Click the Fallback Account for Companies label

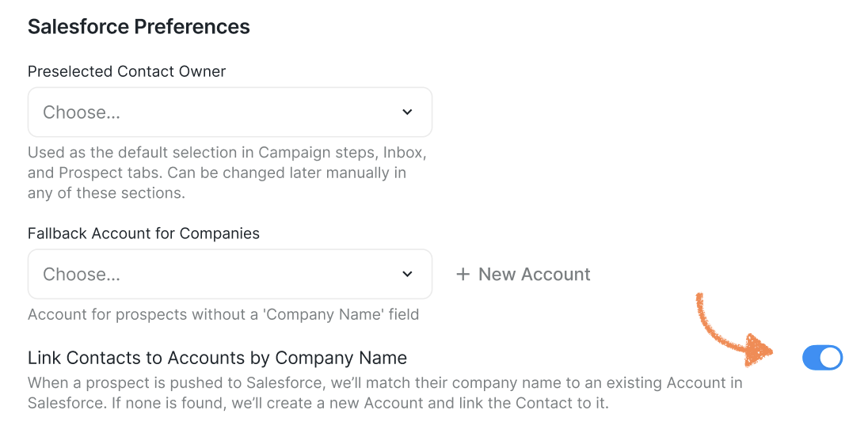click(143, 233)
